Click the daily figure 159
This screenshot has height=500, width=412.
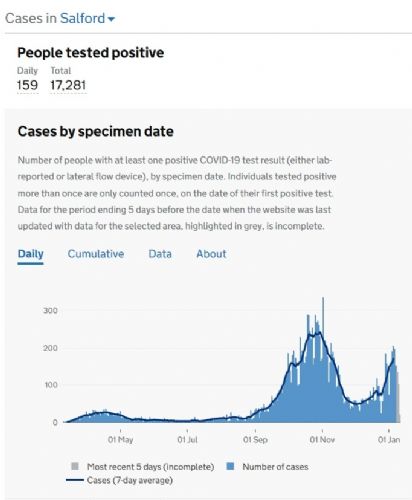[27, 85]
